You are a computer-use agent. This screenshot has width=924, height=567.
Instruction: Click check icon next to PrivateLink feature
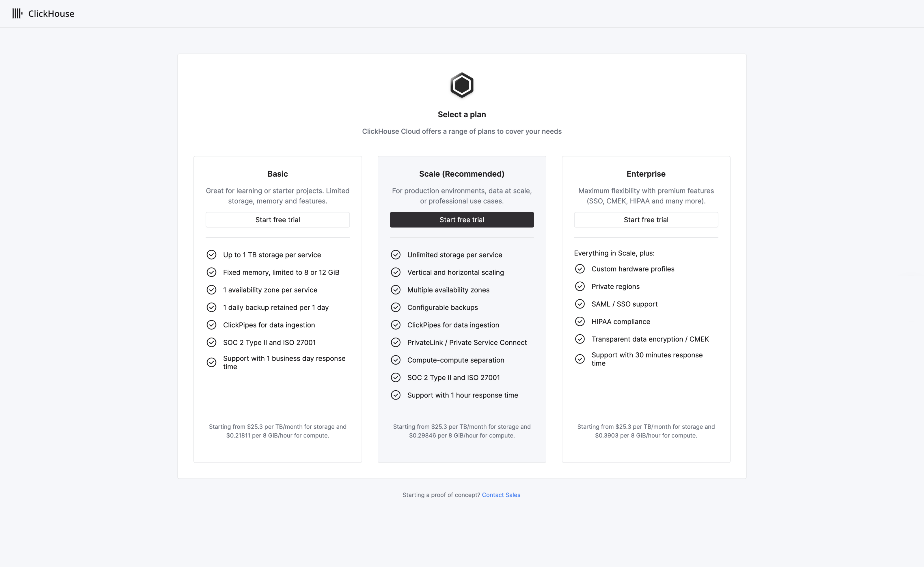pos(396,342)
